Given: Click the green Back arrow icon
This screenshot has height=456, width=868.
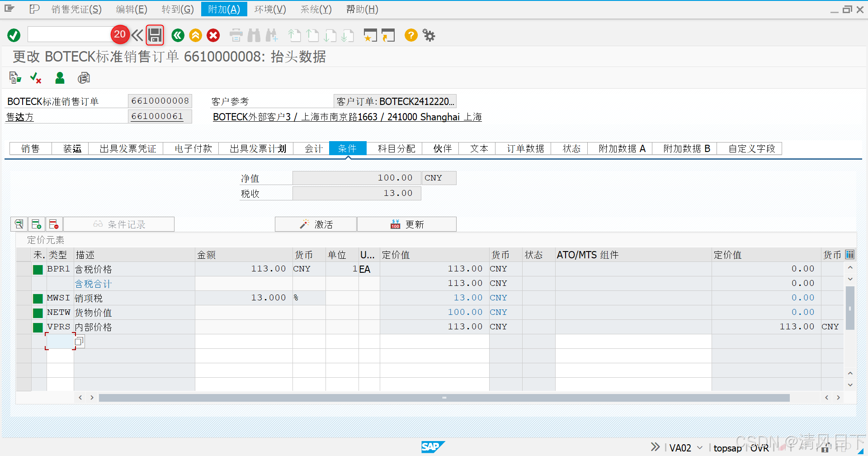Looking at the screenshot, I should [178, 35].
